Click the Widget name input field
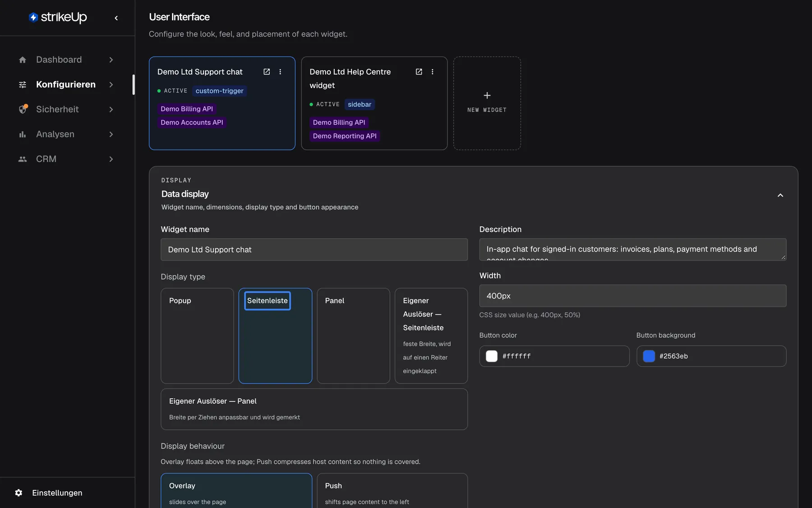812x508 pixels. tap(314, 250)
